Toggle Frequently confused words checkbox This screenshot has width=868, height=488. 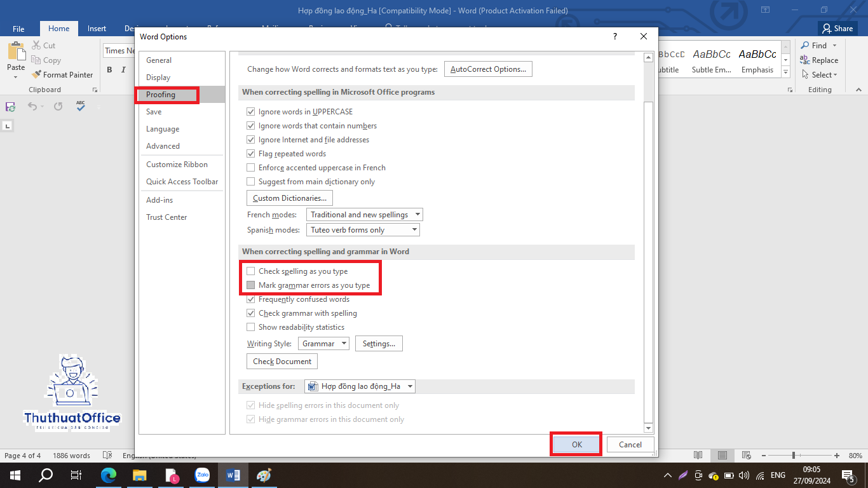pos(250,299)
